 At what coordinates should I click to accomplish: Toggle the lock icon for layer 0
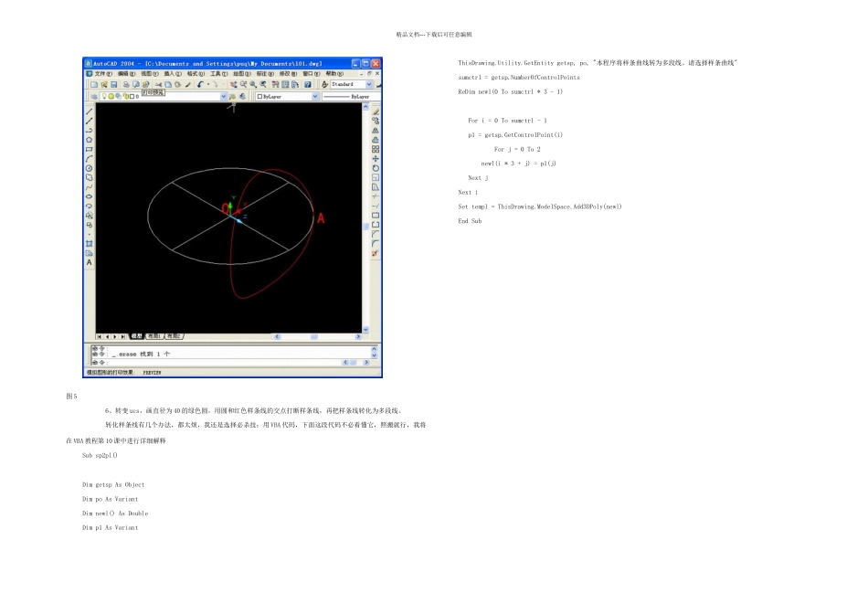click(127, 96)
